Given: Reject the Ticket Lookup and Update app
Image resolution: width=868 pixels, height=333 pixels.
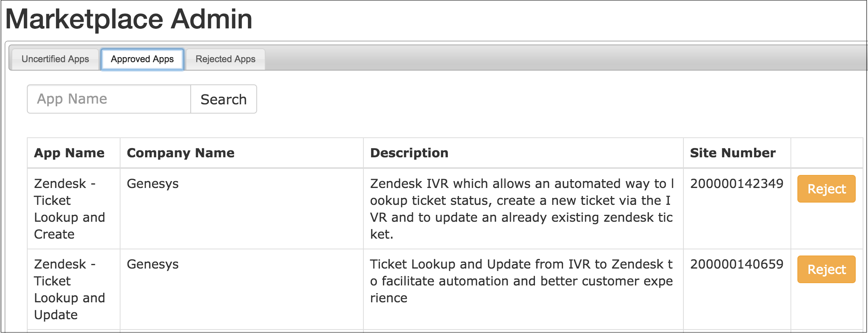Looking at the screenshot, I should tap(826, 269).
